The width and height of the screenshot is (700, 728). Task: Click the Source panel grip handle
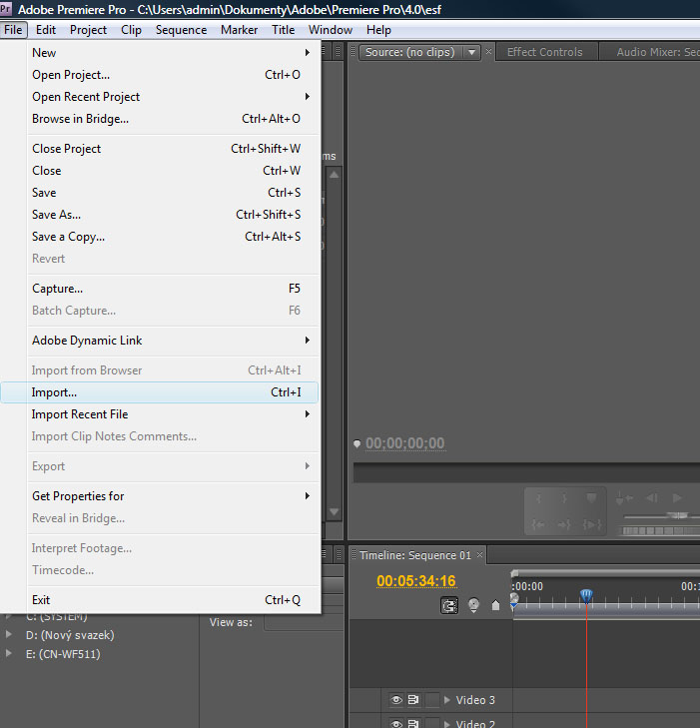pyautogui.click(x=352, y=52)
